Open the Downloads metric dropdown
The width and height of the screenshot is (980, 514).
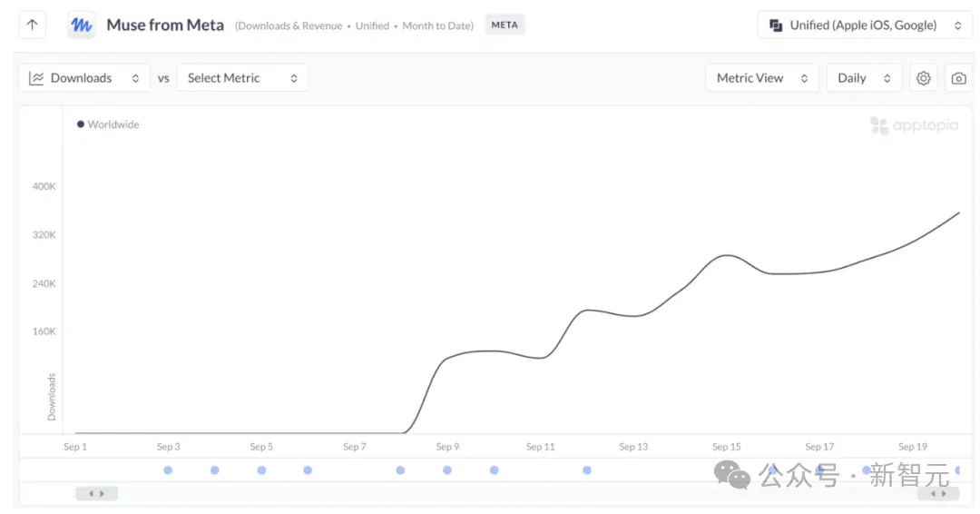point(84,78)
